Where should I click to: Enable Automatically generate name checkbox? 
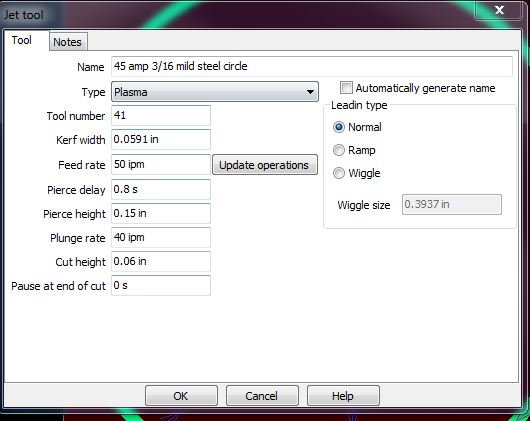(346, 88)
